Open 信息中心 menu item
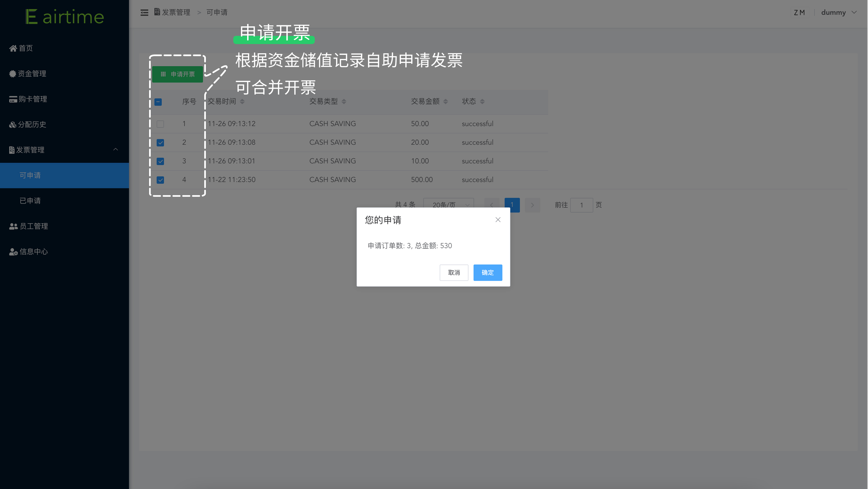 pos(64,252)
